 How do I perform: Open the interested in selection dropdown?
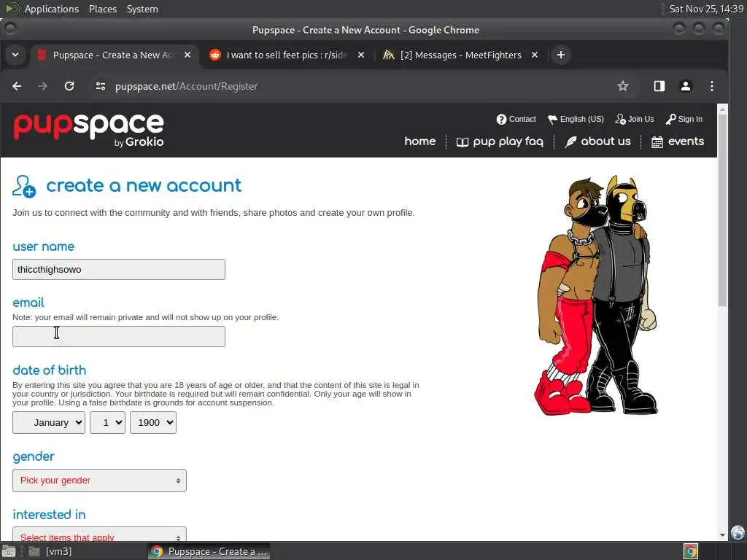(x=99, y=534)
